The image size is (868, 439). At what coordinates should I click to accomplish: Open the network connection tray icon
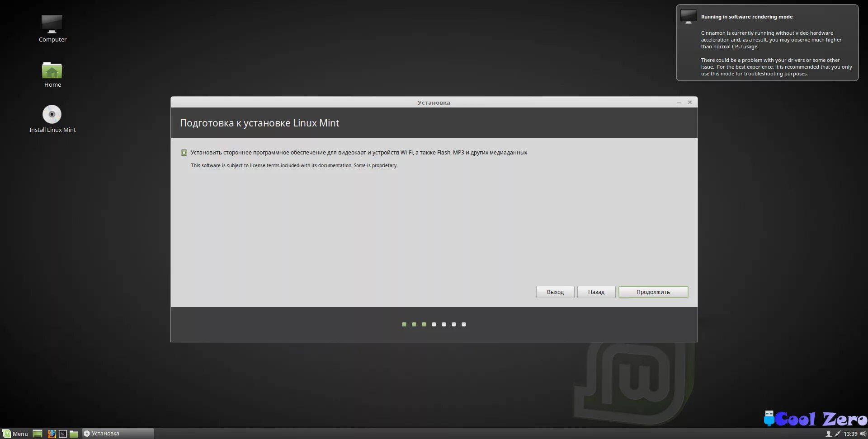coord(837,434)
